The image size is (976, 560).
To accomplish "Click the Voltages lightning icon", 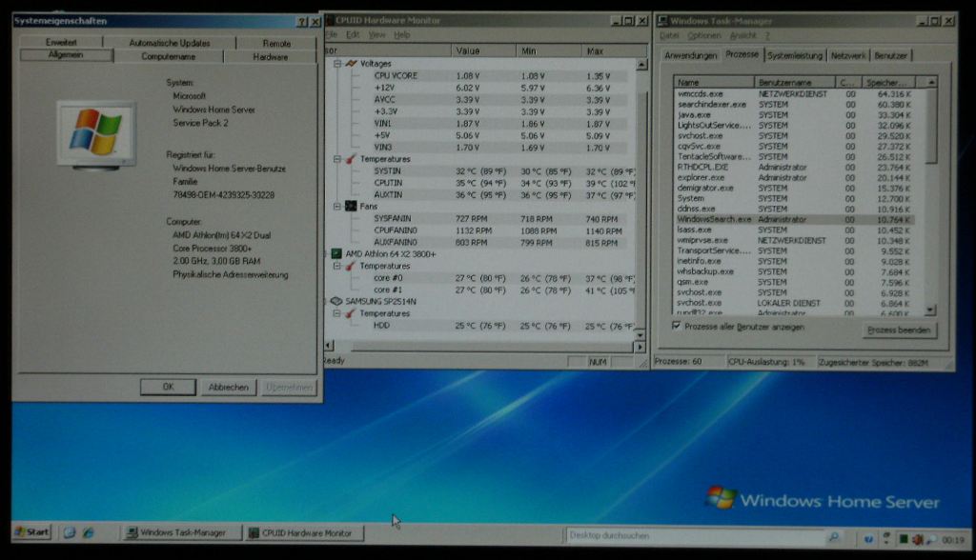I will point(351,64).
